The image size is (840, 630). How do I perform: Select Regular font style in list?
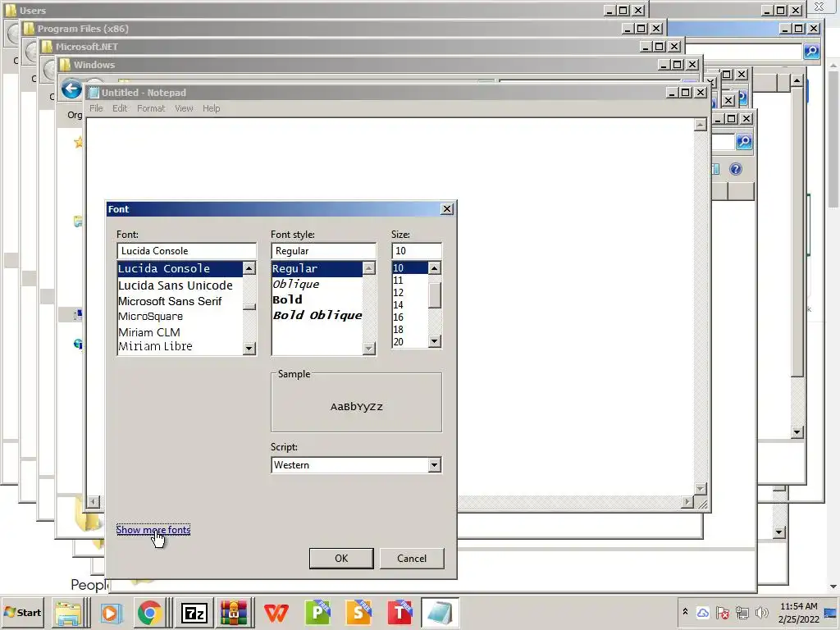click(x=317, y=269)
